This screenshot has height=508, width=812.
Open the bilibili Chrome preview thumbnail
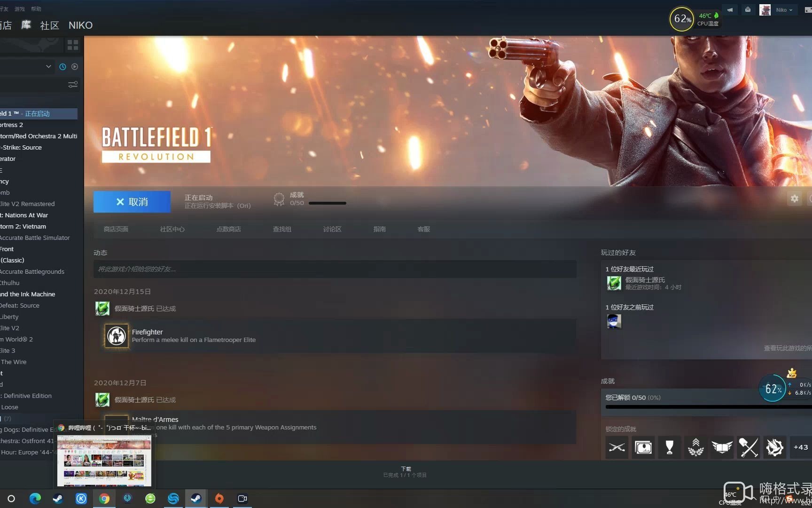[x=104, y=460]
